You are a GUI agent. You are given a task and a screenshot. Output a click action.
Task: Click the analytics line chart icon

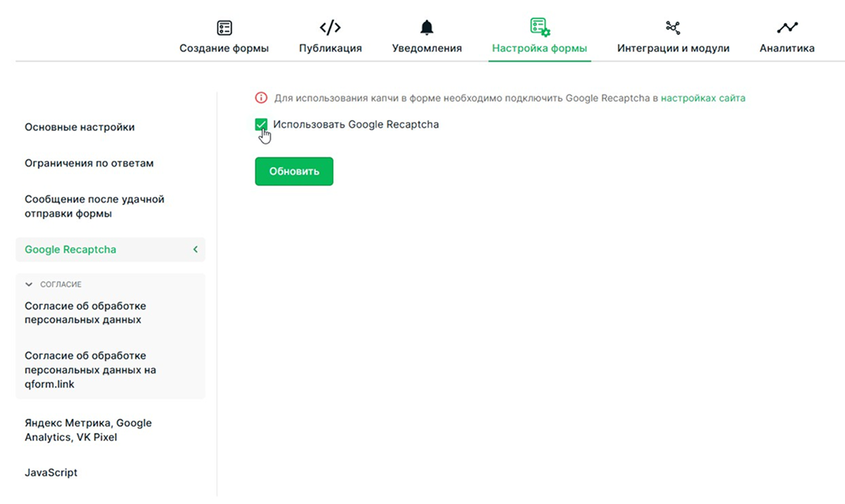(x=787, y=28)
